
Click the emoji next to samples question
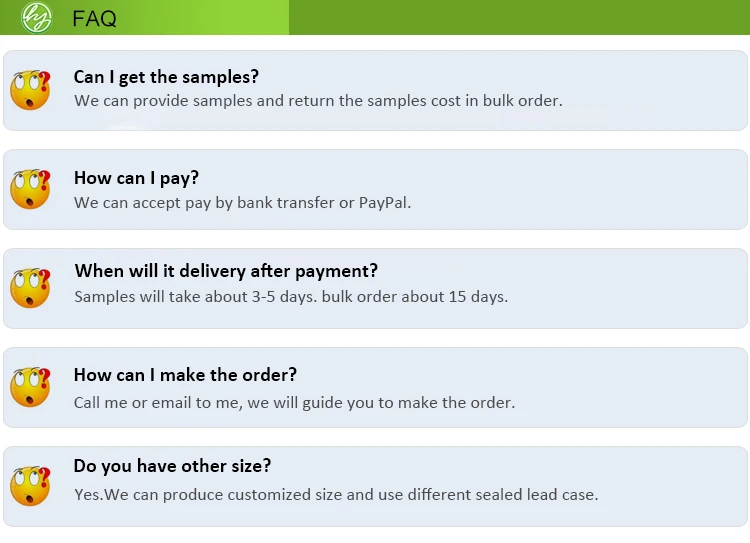pos(30,90)
